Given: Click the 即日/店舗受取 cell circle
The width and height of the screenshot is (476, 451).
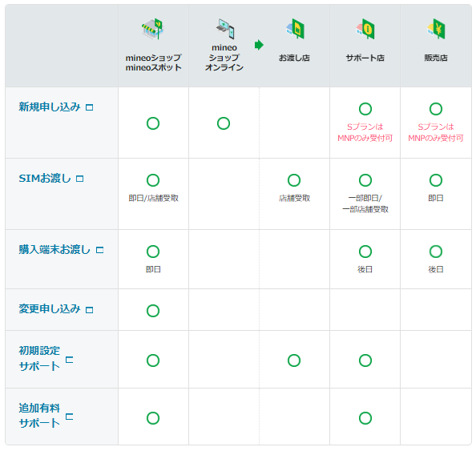Looking at the screenshot, I should pyautogui.click(x=153, y=180).
